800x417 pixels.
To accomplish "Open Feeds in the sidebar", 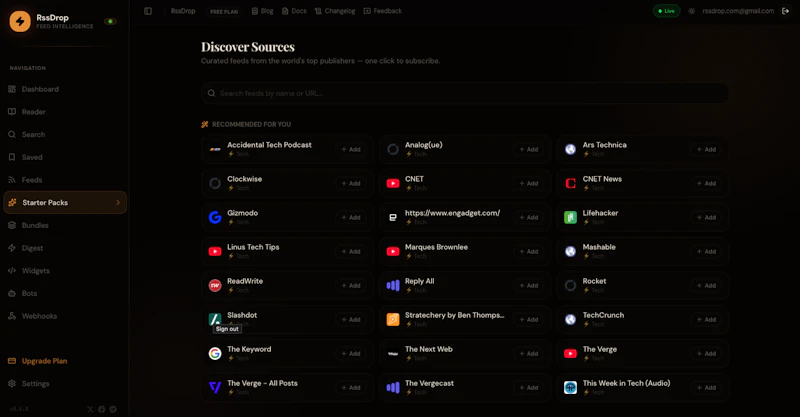I will 65,180.
